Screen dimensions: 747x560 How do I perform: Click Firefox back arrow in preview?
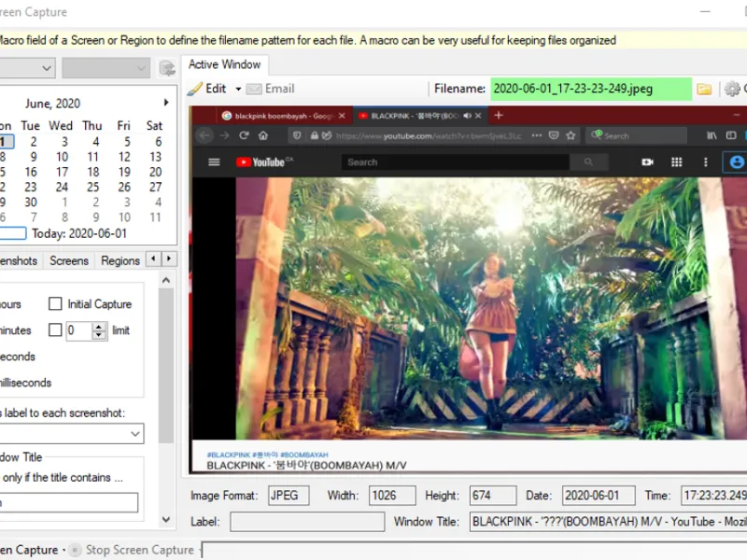click(x=204, y=135)
